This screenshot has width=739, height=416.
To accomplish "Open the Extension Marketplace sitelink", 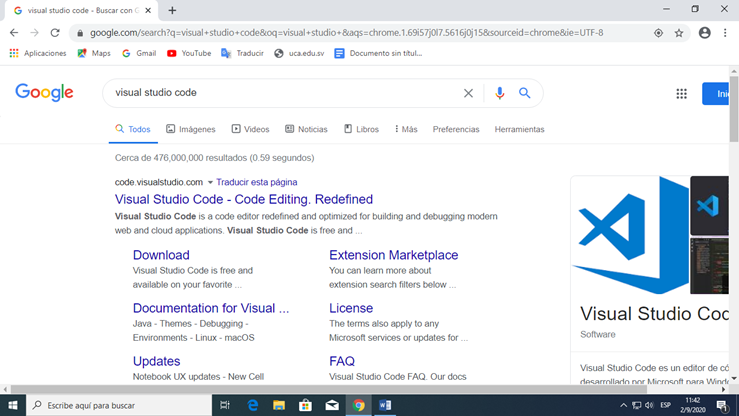I will point(394,255).
